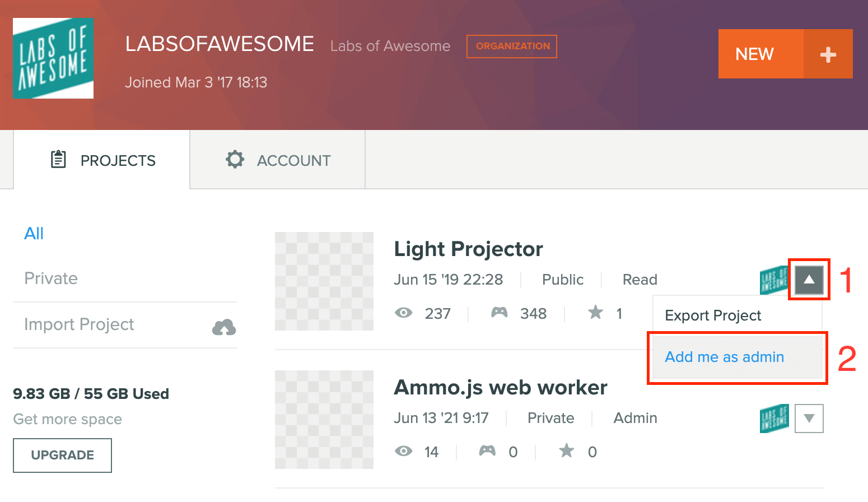Screen dimensions: 868x502
Task: Filter projects by Private
Action: (x=51, y=278)
